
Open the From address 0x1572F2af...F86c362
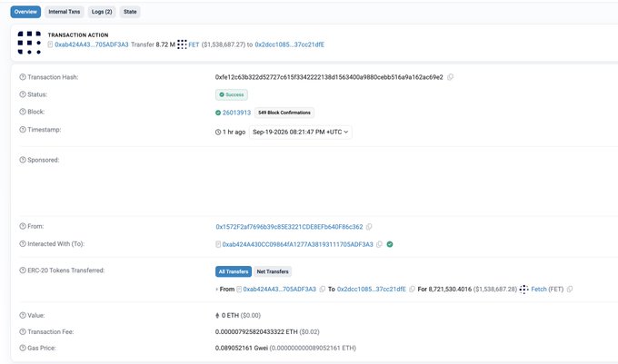click(x=289, y=227)
